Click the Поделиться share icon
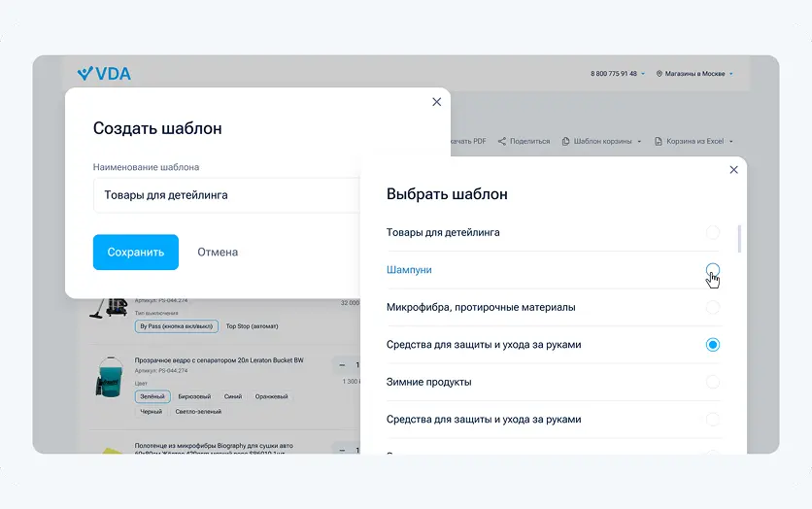Viewport: 812px width, 509px height. click(502, 142)
